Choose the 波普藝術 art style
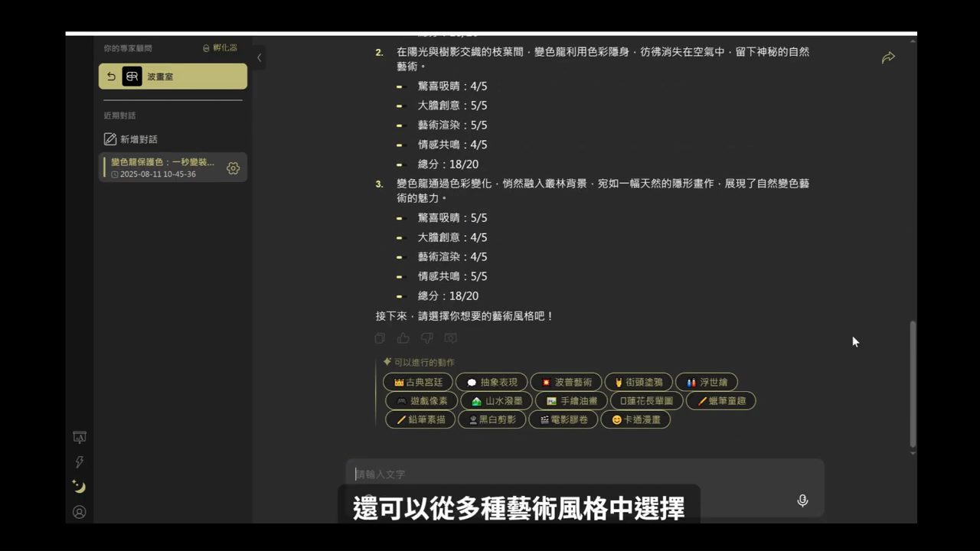Image resolution: width=980 pixels, height=551 pixels. coord(566,382)
